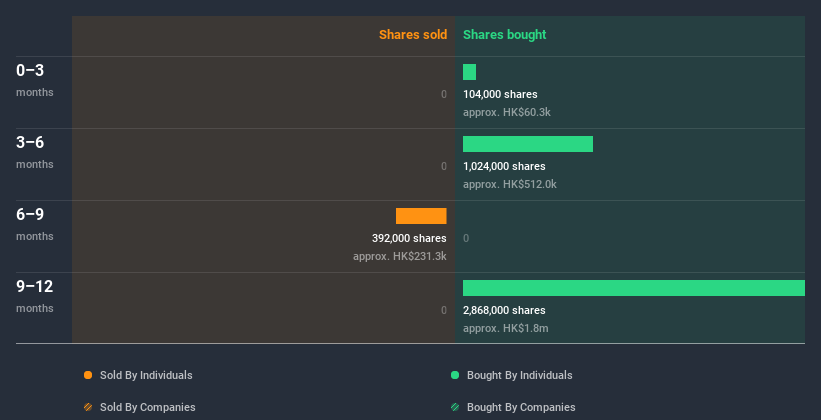Viewport: 821px width, 420px height.
Task: Click the 104,000 shares value
Action: (x=500, y=94)
